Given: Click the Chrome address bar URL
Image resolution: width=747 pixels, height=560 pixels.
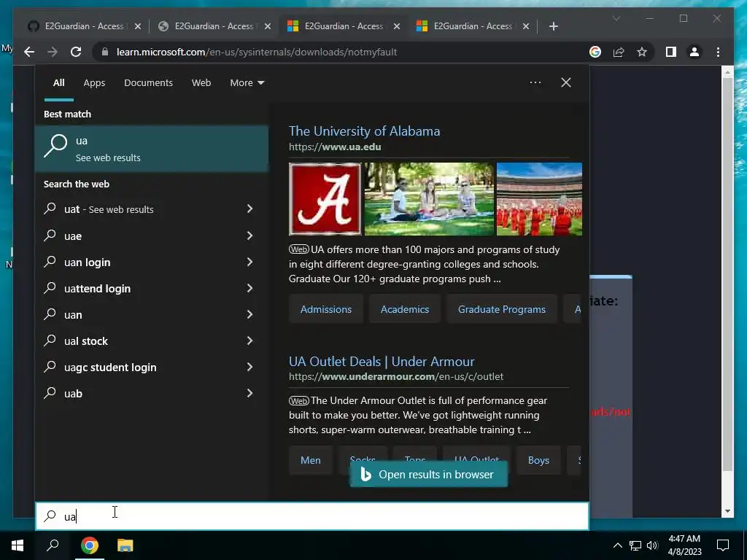Looking at the screenshot, I should [x=257, y=52].
